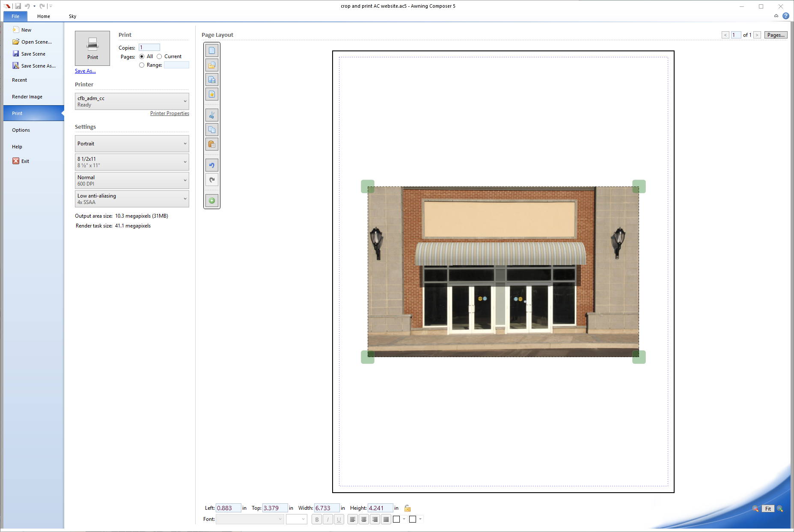Click Exit in the File menu
The height and width of the screenshot is (532, 794).
[x=21, y=161]
